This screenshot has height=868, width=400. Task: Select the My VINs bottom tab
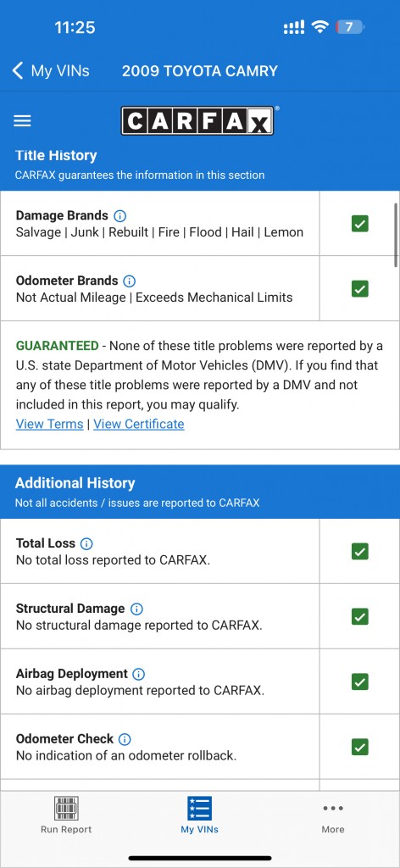click(x=199, y=815)
